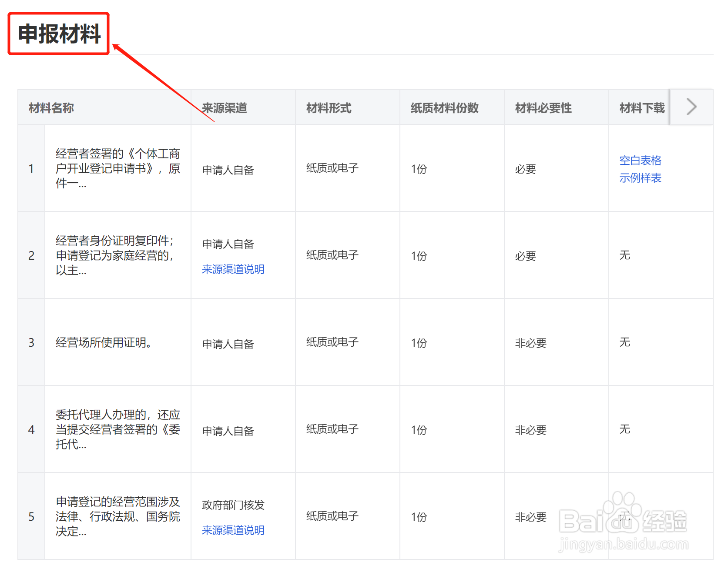
Task: Select row 3, 经营场所使用证明
Action: point(103,343)
